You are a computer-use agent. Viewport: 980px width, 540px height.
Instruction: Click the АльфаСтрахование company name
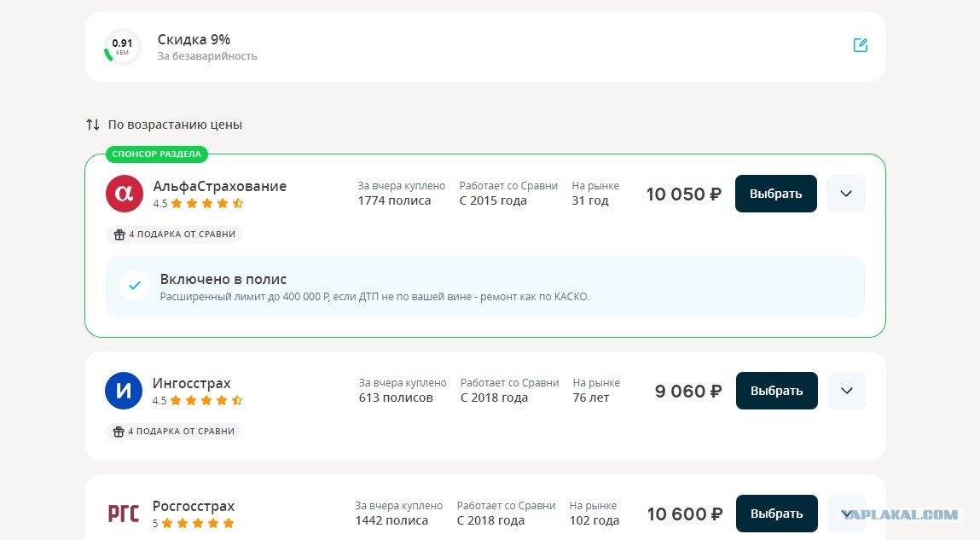tap(219, 186)
